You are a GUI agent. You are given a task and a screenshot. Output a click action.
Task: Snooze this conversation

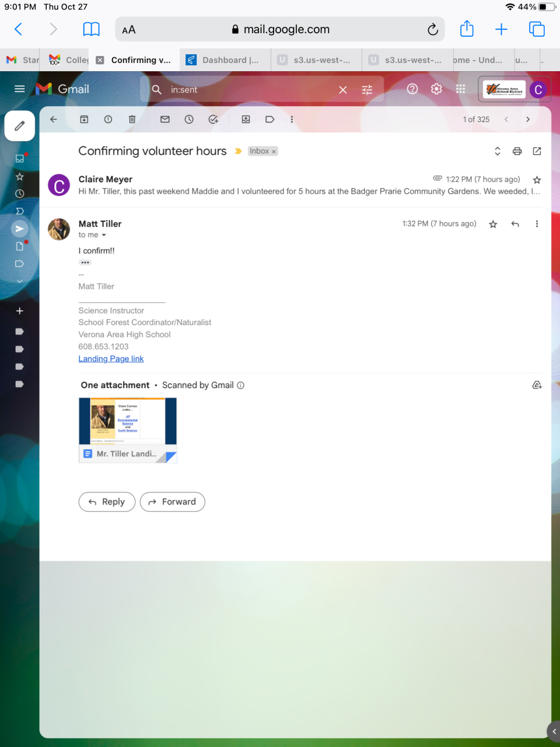tap(189, 119)
